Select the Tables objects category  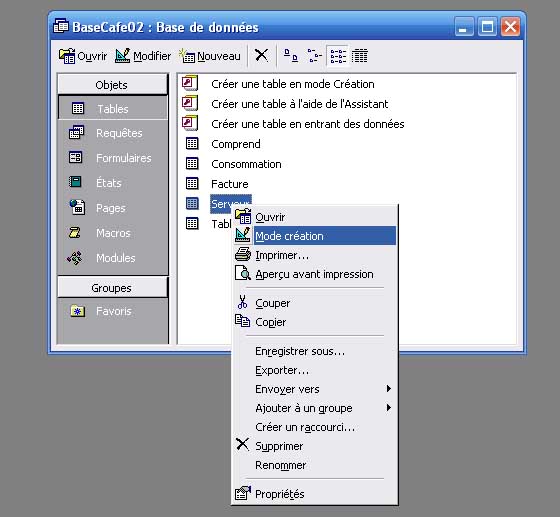113,108
